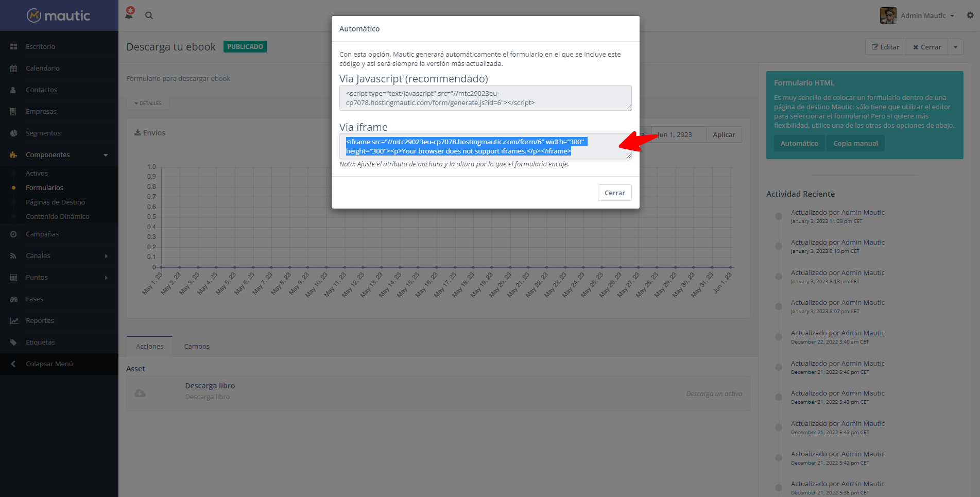Screen dimensions: 980x497
Task: Click the top-right Cerrar form button
Action: (x=927, y=47)
